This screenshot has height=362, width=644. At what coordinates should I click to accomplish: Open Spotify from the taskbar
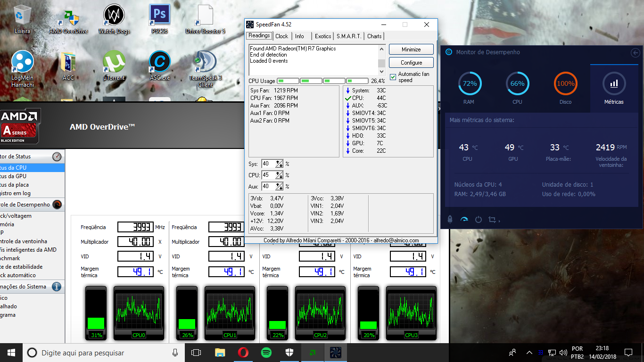(266, 353)
